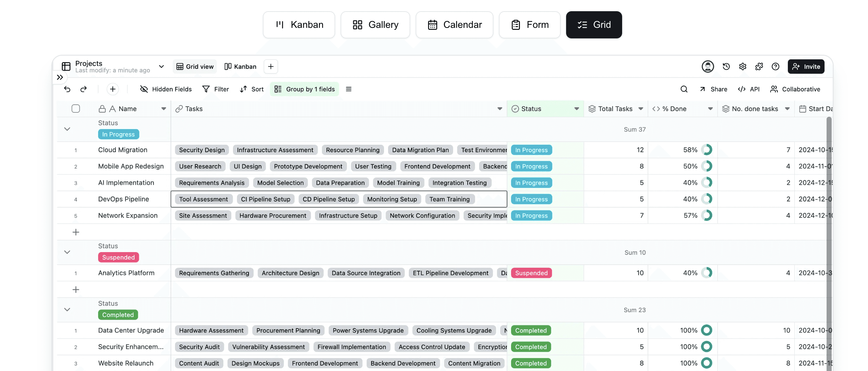The image size is (868, 371).
Task: Click the undo arrow icon
Action: 67,89
